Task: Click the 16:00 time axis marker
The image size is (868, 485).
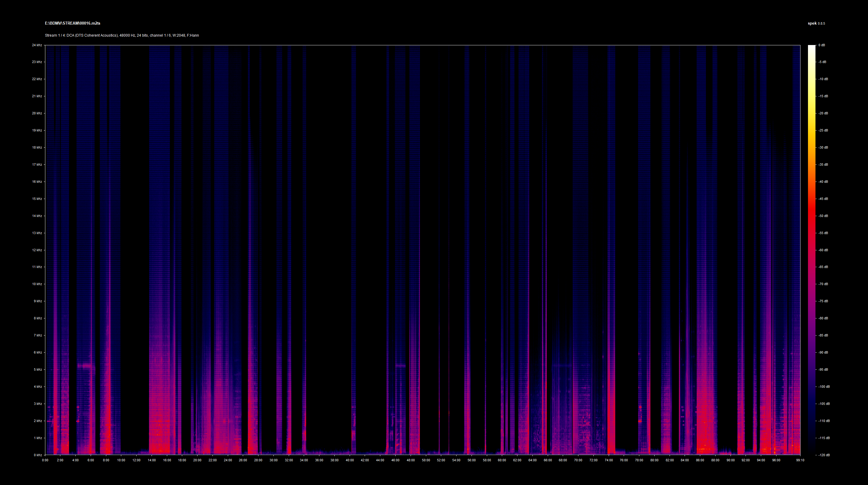Action: coord(167,460)
